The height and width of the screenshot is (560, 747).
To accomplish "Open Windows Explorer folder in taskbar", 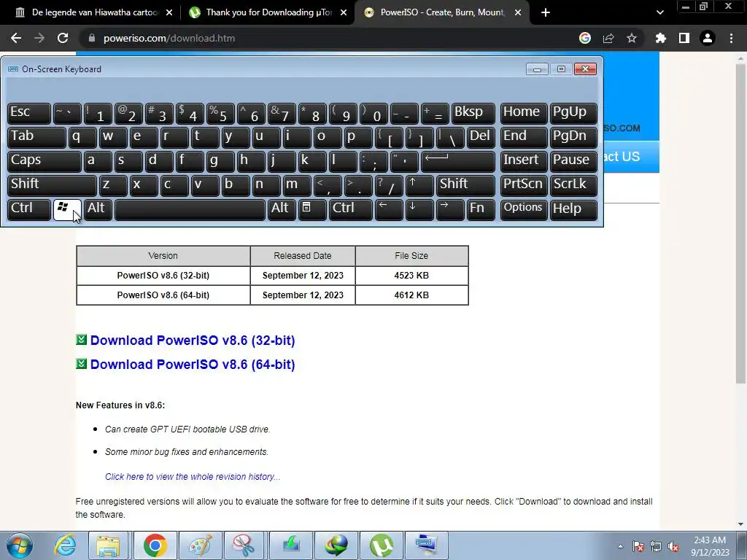I will 108,545.
